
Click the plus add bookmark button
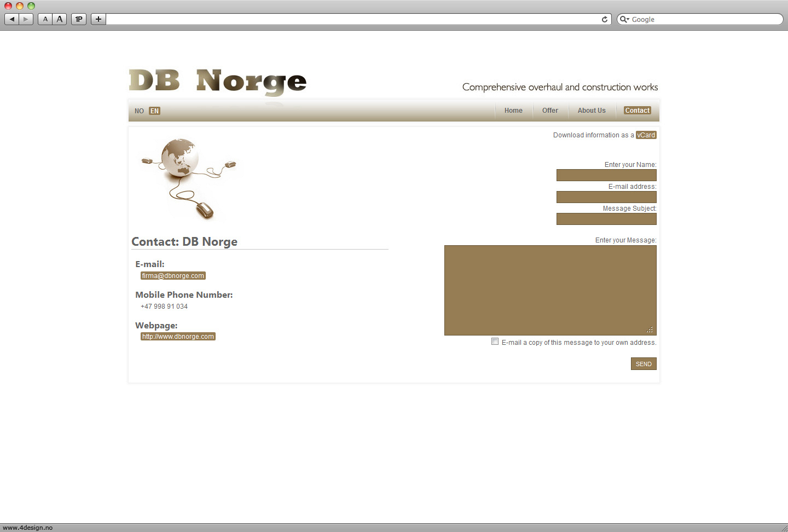coord(99,19)
